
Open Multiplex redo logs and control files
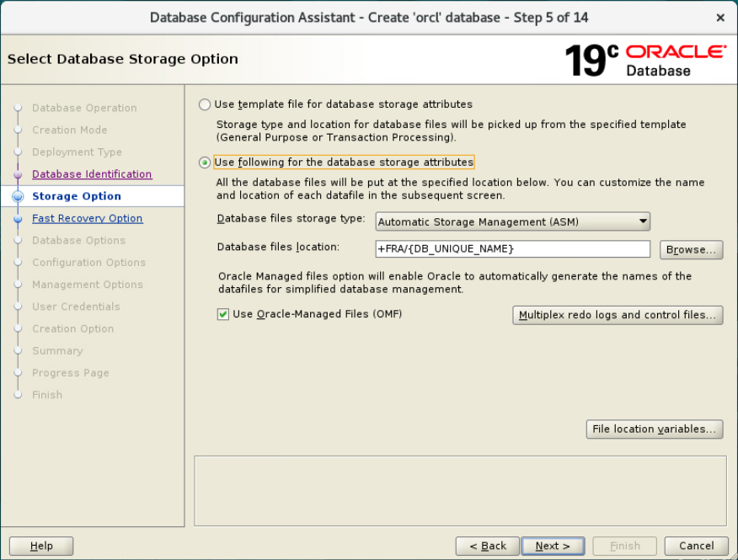[618, 315]
